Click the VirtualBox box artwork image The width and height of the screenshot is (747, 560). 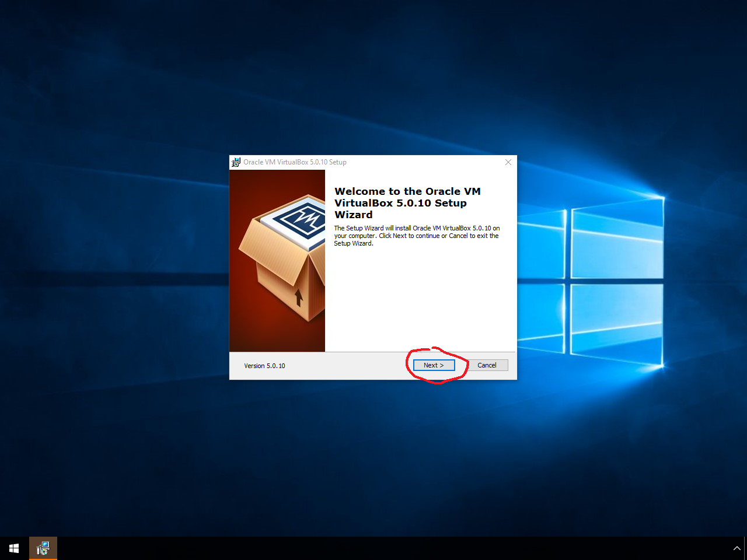coord(277,261)
